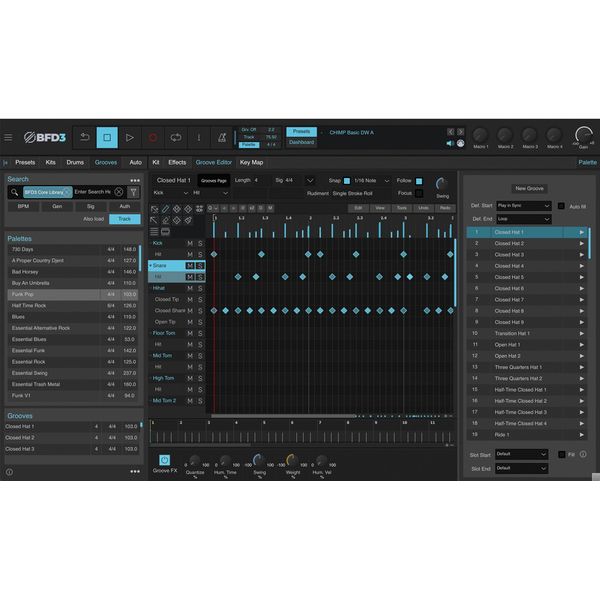Toggle the metronome icon
This screenshot has width=600, height=600.
222,137
